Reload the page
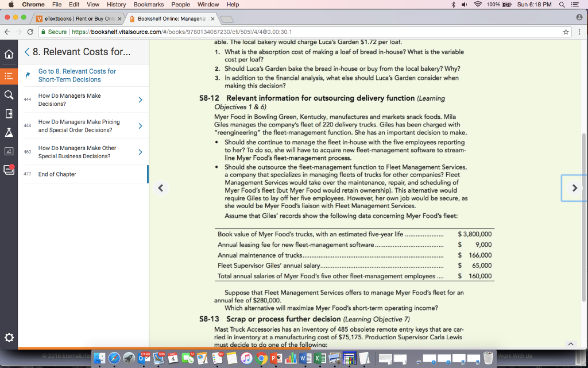This screenshot has height=368, width=588. click(x=30, y=32)
